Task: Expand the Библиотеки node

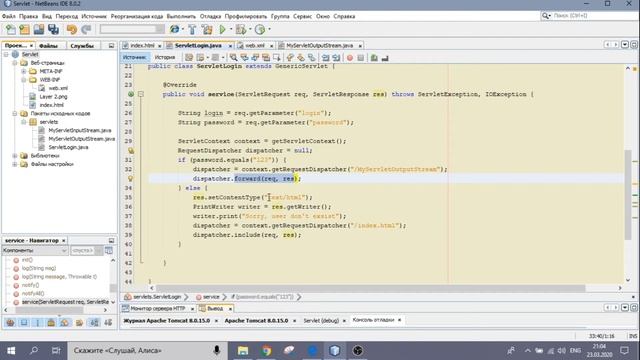Action: coord(15,156)
